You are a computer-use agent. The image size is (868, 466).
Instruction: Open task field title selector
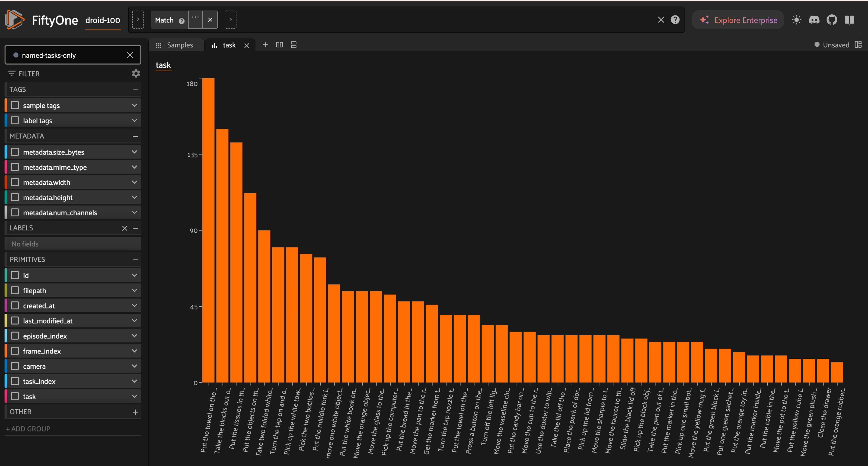point(163,65)
